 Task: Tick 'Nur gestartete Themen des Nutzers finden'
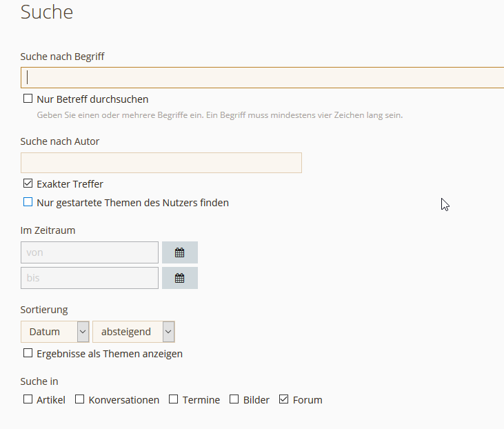[28, 202]
